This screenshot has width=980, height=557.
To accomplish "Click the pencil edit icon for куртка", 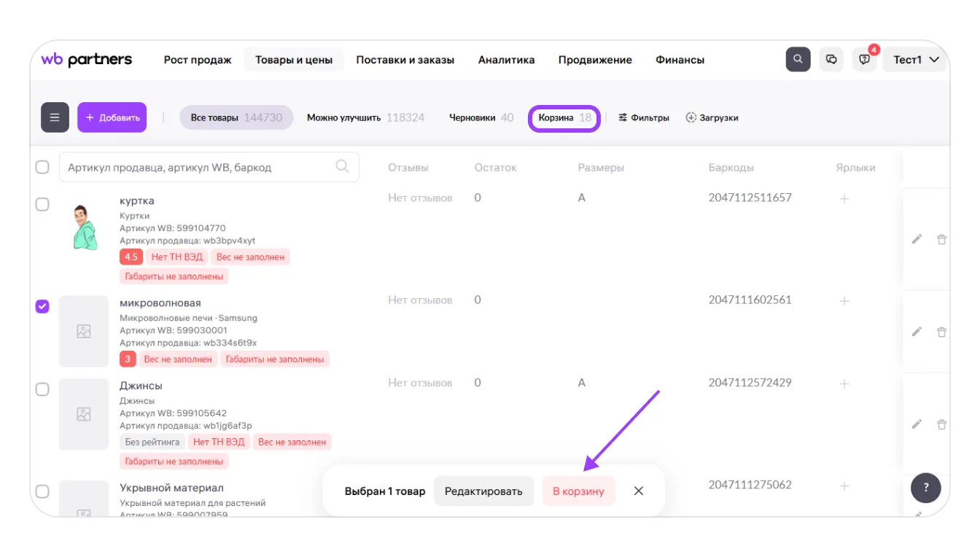I will (917, 239).
